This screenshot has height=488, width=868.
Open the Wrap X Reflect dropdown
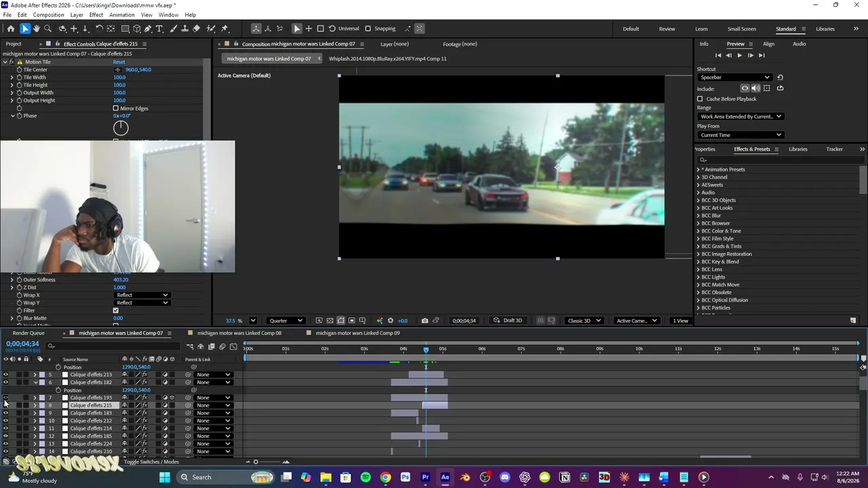point(142,296)
